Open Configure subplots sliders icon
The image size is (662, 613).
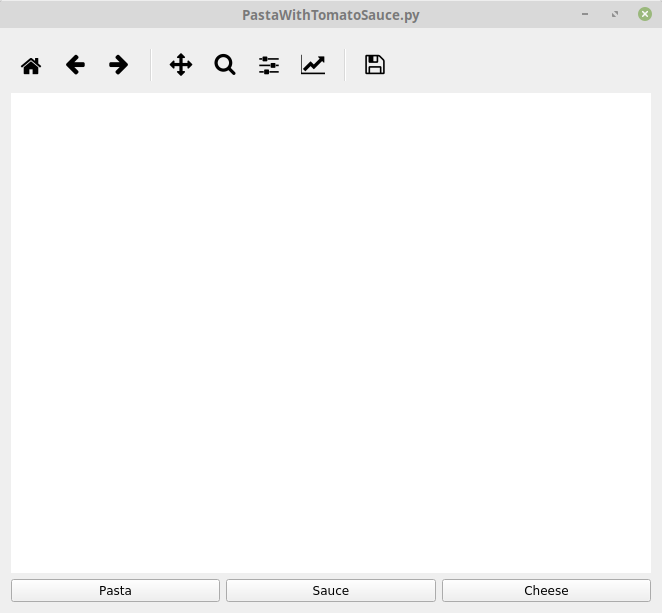coord(269,65)
